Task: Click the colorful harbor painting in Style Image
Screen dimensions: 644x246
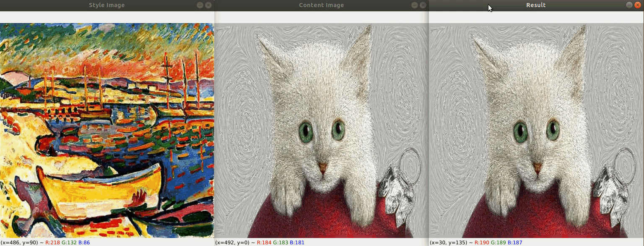Action: click(x=107, y=131)
